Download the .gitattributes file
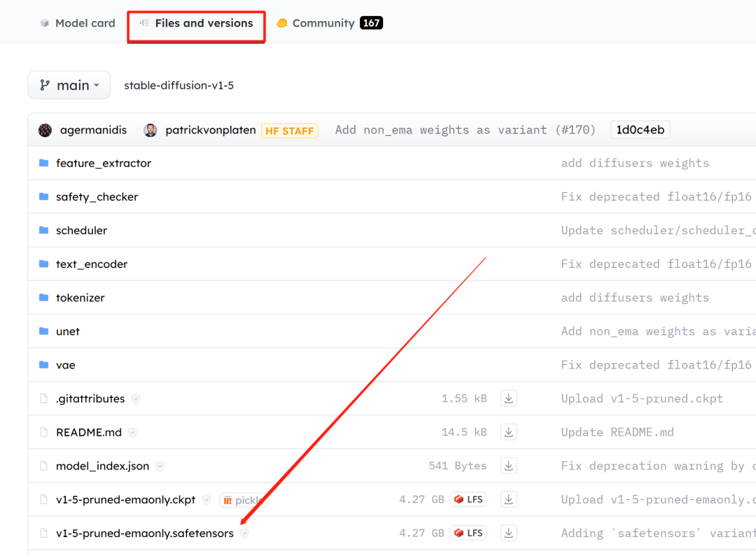 [509, 399]
